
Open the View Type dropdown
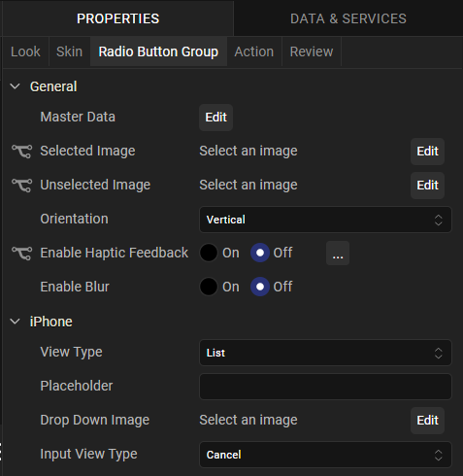[325, 353]
